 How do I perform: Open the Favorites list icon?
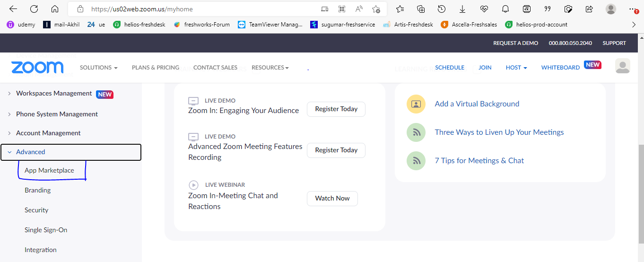(400, 9)
